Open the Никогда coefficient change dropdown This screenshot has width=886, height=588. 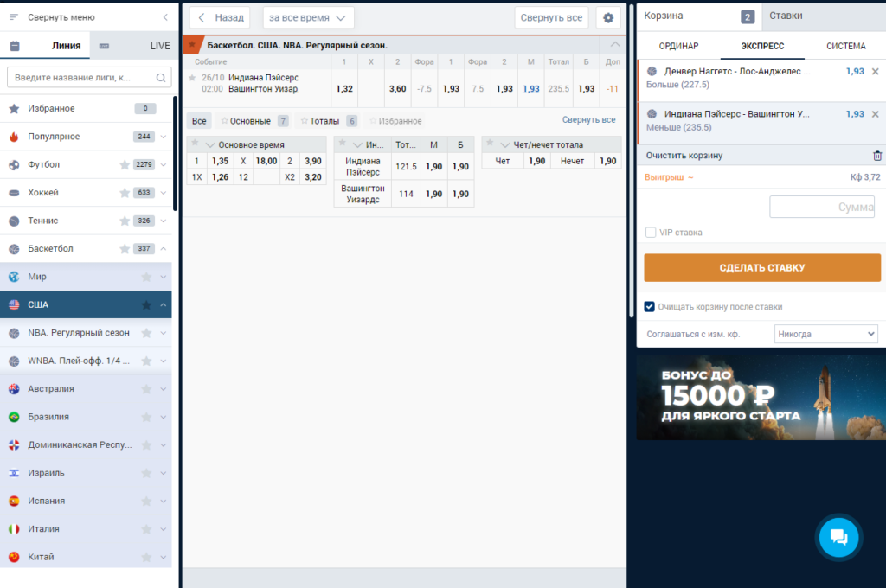(x=825, y=334)
